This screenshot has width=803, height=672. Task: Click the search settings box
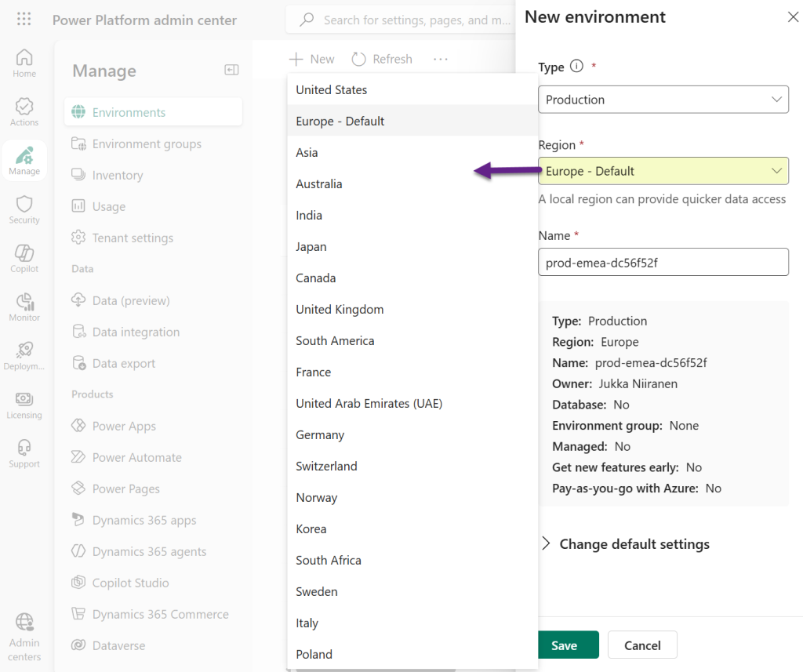(x=401, y=20)
